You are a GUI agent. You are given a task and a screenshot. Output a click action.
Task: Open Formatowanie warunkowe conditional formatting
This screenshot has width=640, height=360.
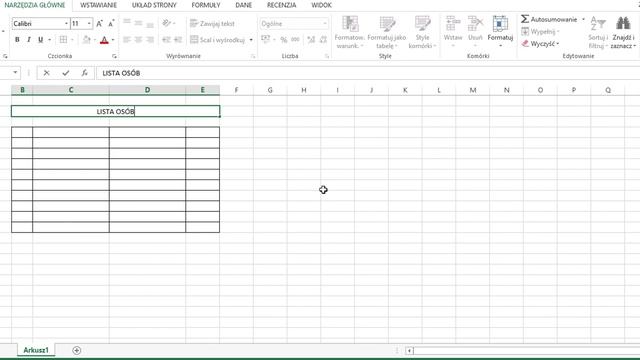[x=350, y=32]
